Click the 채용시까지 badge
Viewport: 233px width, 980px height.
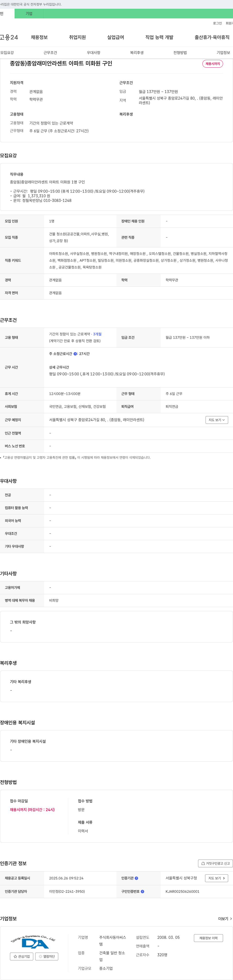click(x=212, y=63)
